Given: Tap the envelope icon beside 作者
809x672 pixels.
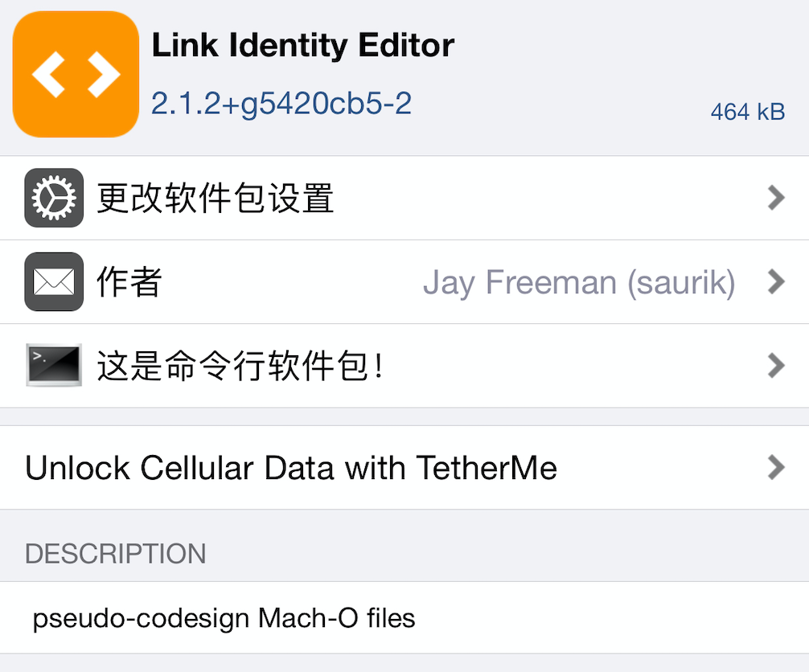Looking at the screenshot, I should (54, 282).
